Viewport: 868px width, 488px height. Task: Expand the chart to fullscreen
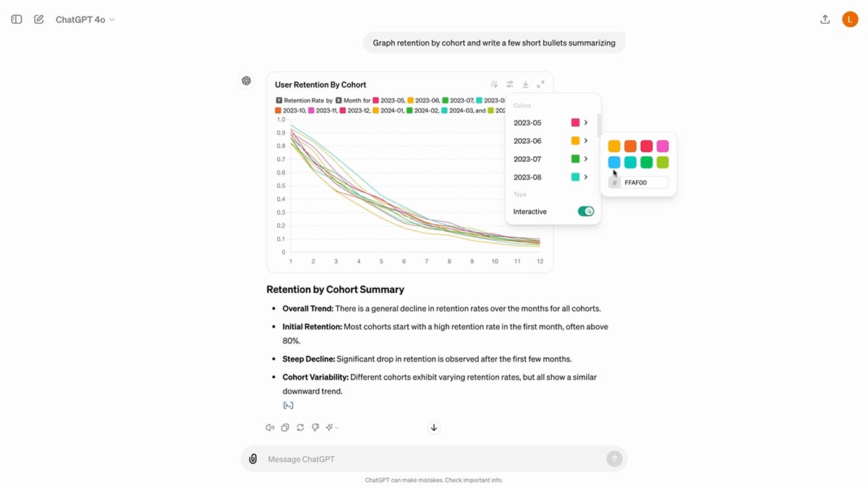(540, 85)
